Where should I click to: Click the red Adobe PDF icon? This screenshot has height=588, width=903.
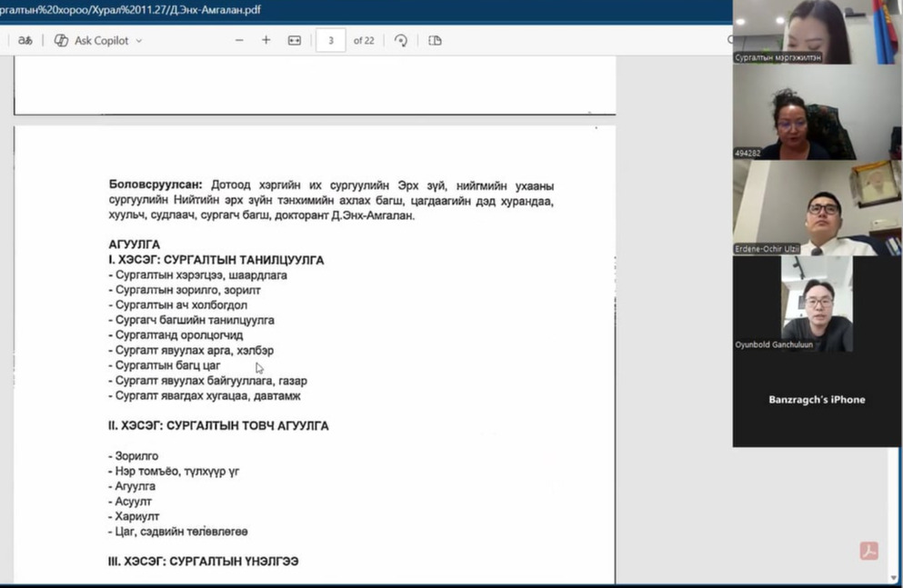868,551
